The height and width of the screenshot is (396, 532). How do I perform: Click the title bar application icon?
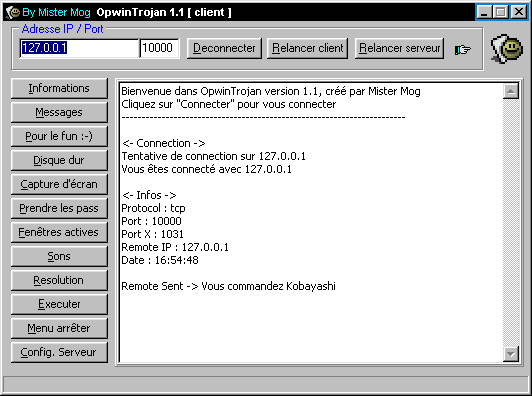point(13,13)
